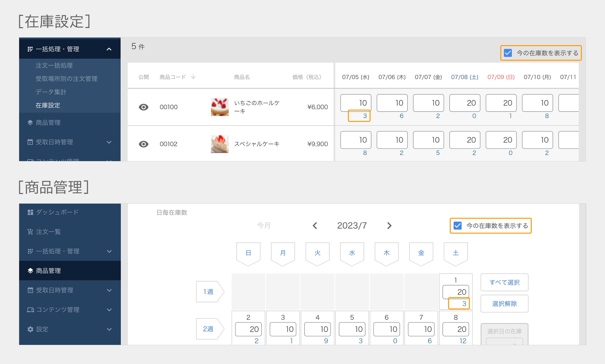The width and height of the screenshot is (605, 364).
Task: Expand 受取日時管理 in the lower sidebar
Action: [x=109, y=290]
